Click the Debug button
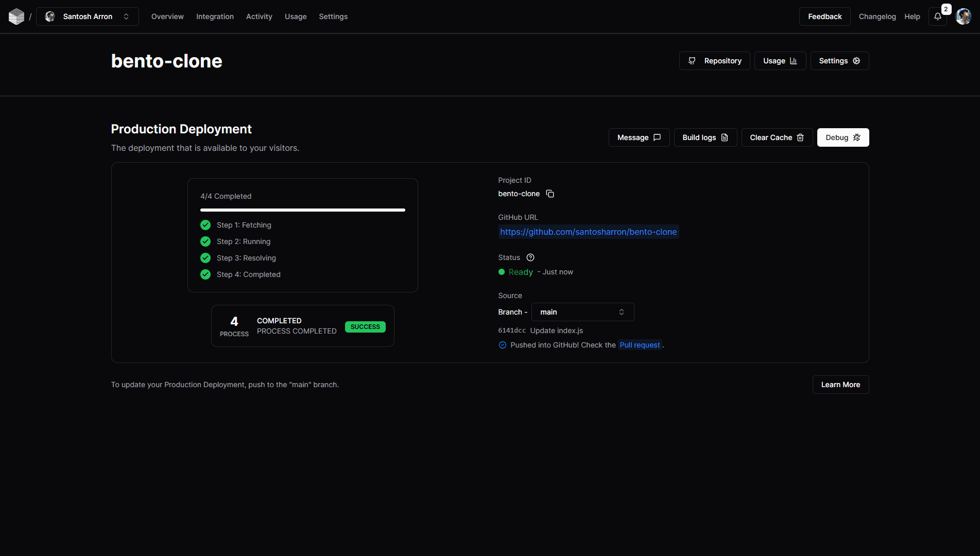Viewport: 980px width, 556px height. [843, 137]
